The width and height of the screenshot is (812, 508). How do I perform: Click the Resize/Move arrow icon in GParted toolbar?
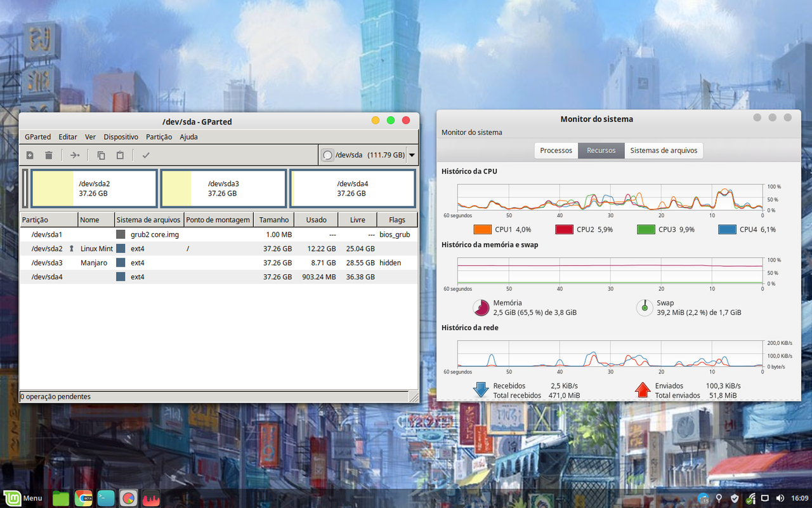(75, 155)
